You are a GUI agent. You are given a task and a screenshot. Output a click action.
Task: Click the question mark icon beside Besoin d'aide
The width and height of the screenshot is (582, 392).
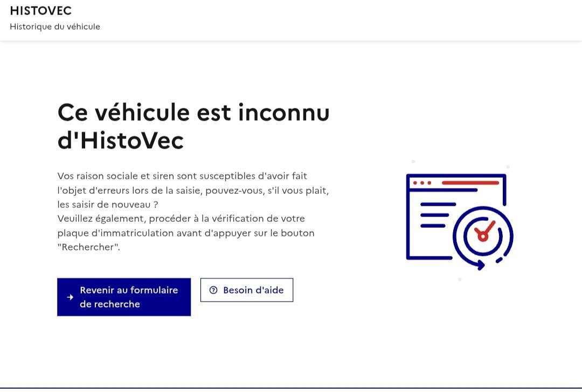point(213,290)
